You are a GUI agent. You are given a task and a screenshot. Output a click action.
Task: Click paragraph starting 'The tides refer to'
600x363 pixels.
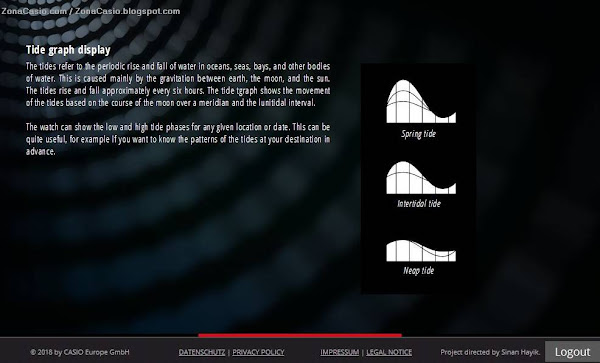(178, 85)
